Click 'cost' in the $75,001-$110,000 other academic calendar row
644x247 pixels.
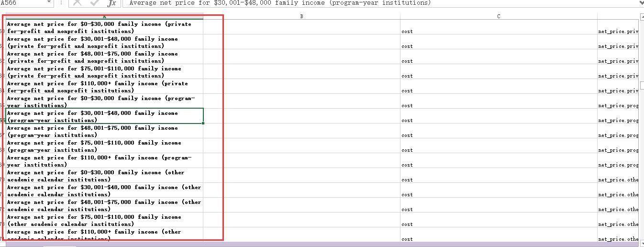tap(407, 225)
